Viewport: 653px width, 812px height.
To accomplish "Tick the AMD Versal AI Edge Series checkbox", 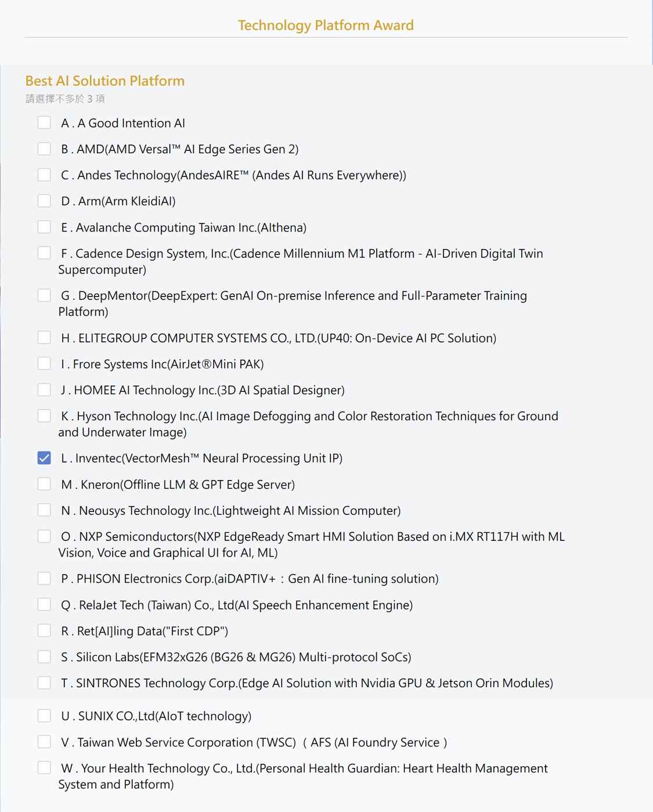I will click(x=44, y=149).
